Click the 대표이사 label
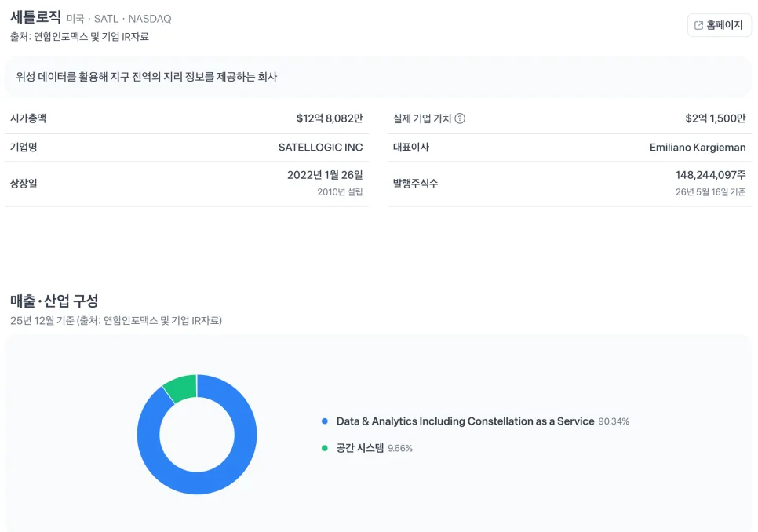This screenshot has width=758, height=532. tap(411, 148)
